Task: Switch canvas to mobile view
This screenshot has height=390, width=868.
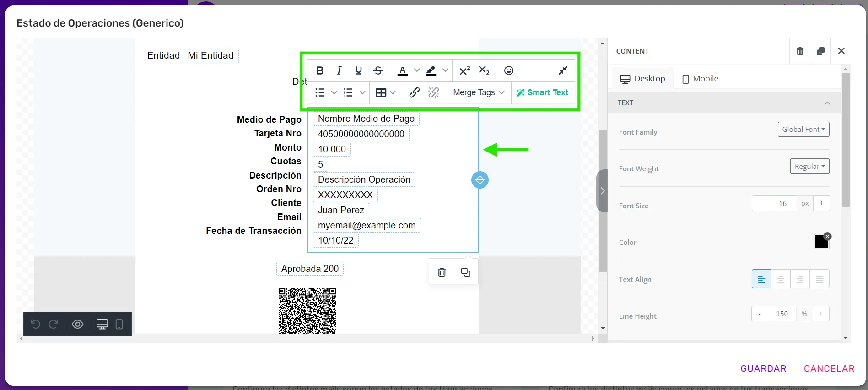Action: 119,324
